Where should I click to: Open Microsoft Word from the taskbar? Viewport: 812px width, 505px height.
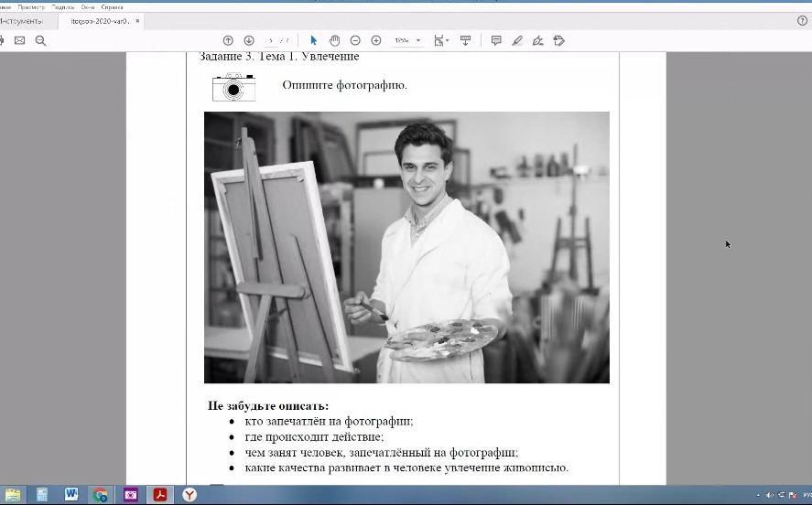[71, 495]
